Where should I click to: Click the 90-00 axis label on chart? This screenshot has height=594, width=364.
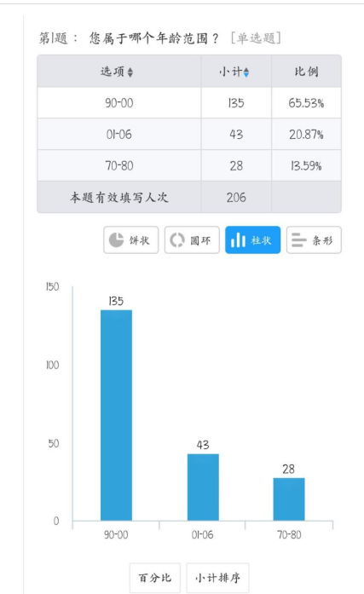pos(116,534)
